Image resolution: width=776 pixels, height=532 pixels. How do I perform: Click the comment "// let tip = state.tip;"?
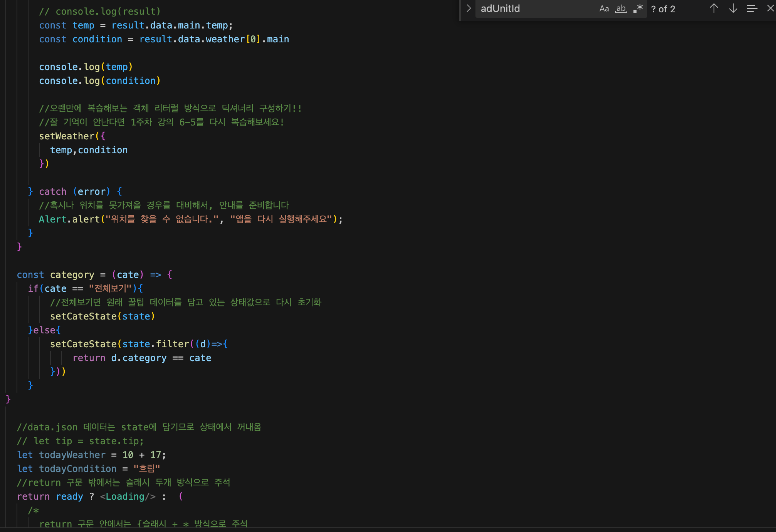tap(80, 441)
